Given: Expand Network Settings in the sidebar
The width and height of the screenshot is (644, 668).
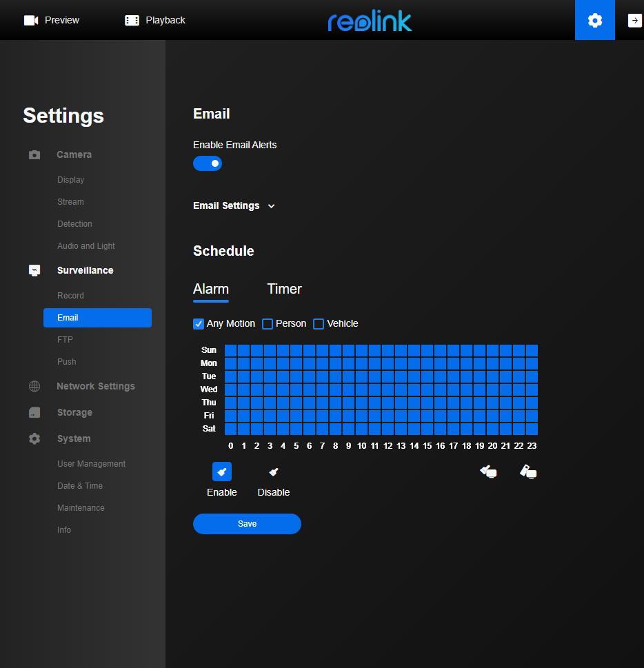Looking at the screenshot, I should (95, 386).
